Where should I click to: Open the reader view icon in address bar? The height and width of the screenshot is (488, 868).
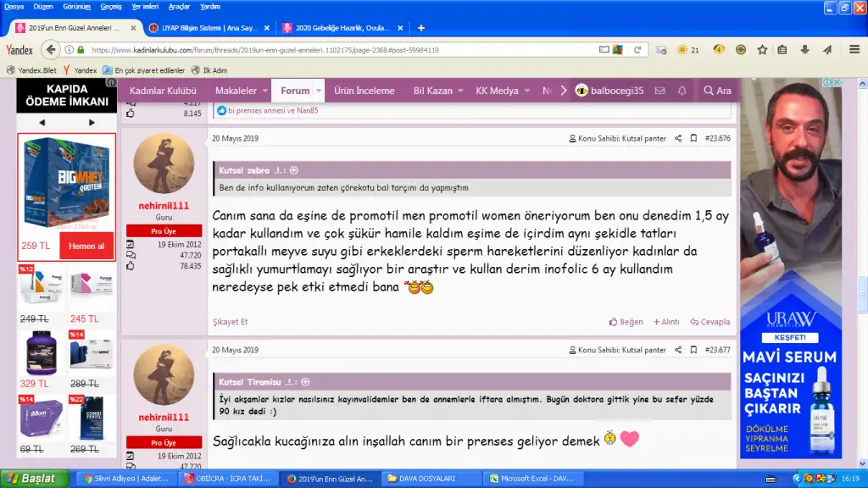(x=604, y=50)
